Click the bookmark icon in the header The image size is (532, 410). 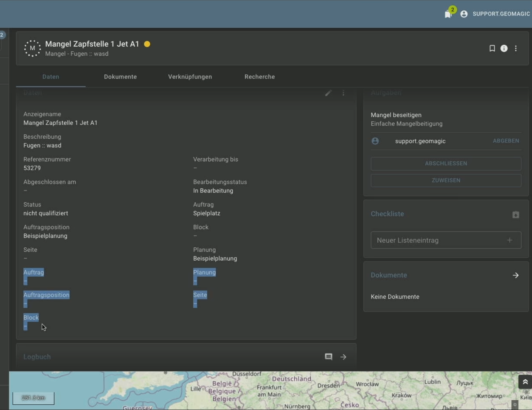pyautogui.click(x=492, y=48)
